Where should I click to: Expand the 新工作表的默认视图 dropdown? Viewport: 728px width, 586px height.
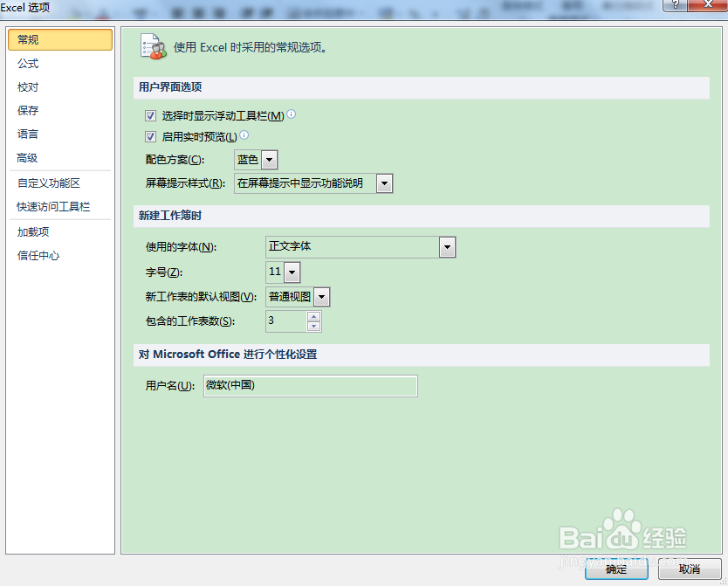point(320,297)
